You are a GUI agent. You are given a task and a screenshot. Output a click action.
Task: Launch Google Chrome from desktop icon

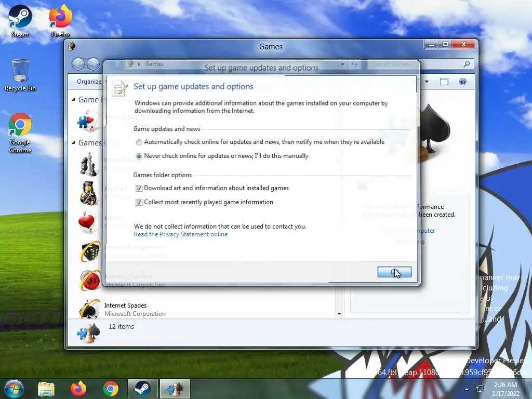click(20, 133)
